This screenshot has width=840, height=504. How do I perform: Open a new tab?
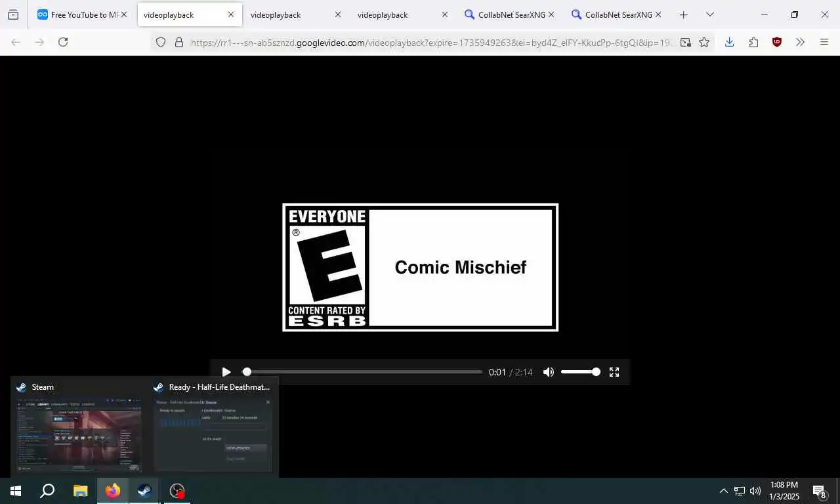[x=683, y=14]
